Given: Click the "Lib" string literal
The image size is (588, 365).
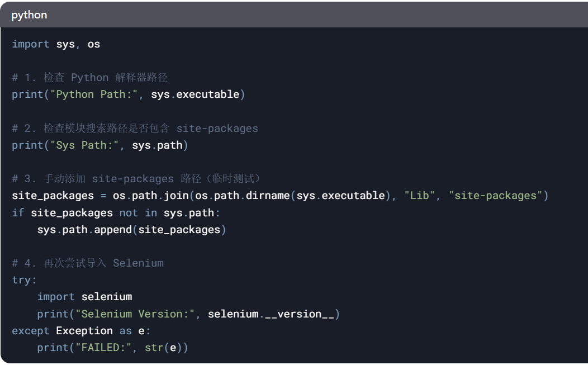Looking at the screenshot, I should (420, 196).
